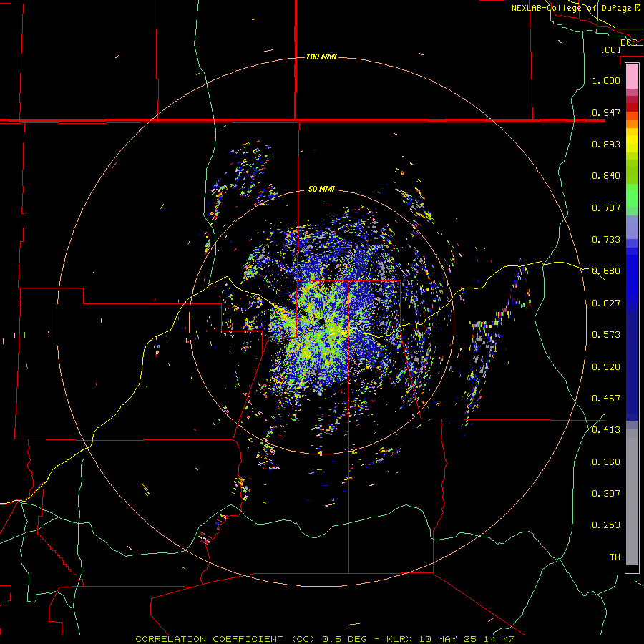Image resolution: width=644 pixels, height=644 pixels.
Task: Pick the gray color bar swatch
Action: 632,497
